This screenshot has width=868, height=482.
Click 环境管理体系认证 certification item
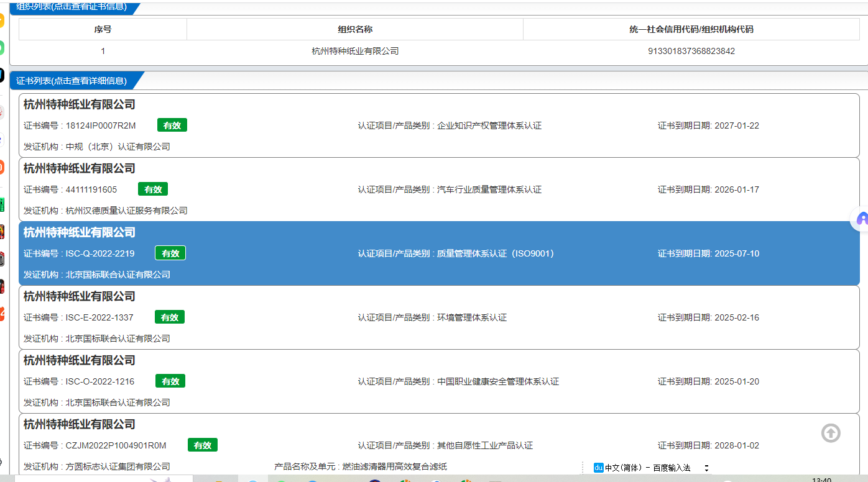click(x=472, y=317)
